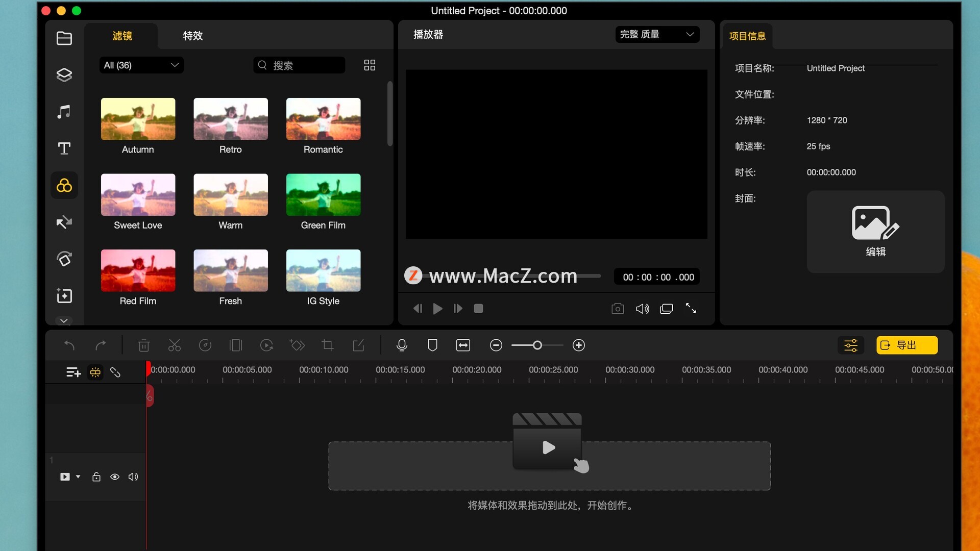Select the Retro filter thumbnail
980x551 pixels.
pos(231,119)
